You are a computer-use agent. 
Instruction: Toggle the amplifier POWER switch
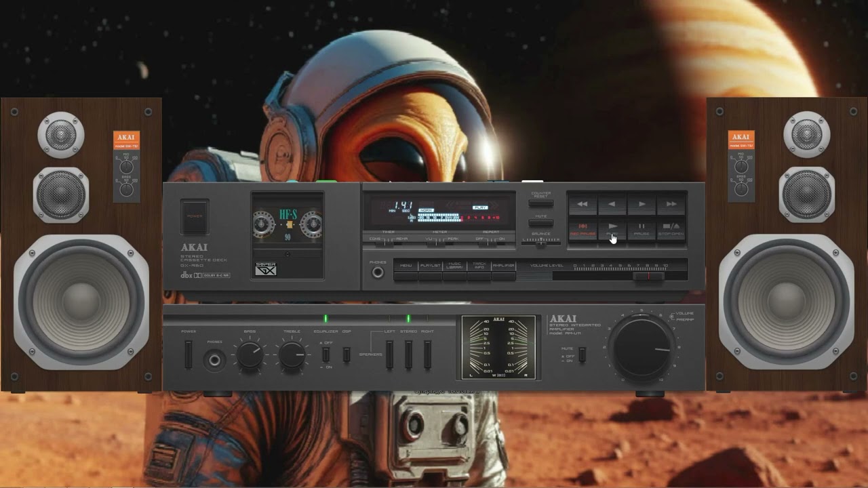click(x=189, y=354)
